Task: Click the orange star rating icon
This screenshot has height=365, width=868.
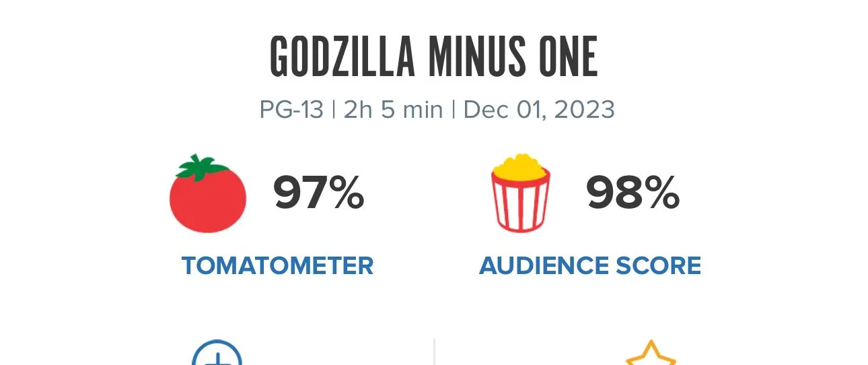Action: [x=651, y=356]
